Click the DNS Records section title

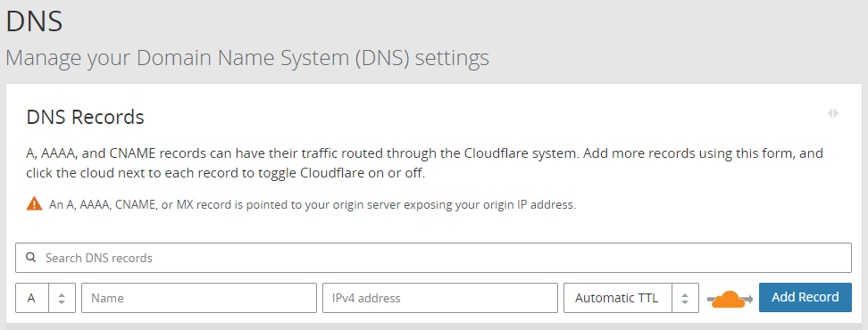(85, 117)
